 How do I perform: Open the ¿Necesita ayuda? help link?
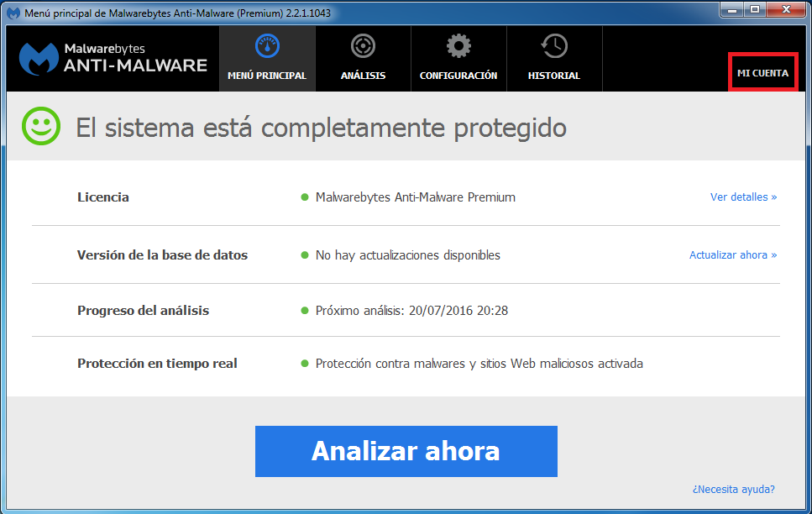734,489
